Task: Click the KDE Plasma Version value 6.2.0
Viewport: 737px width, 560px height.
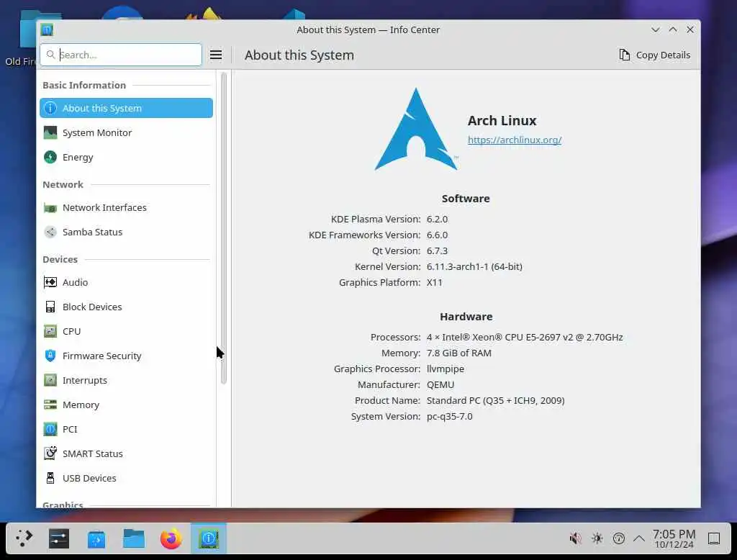Action: coord(437,219)
